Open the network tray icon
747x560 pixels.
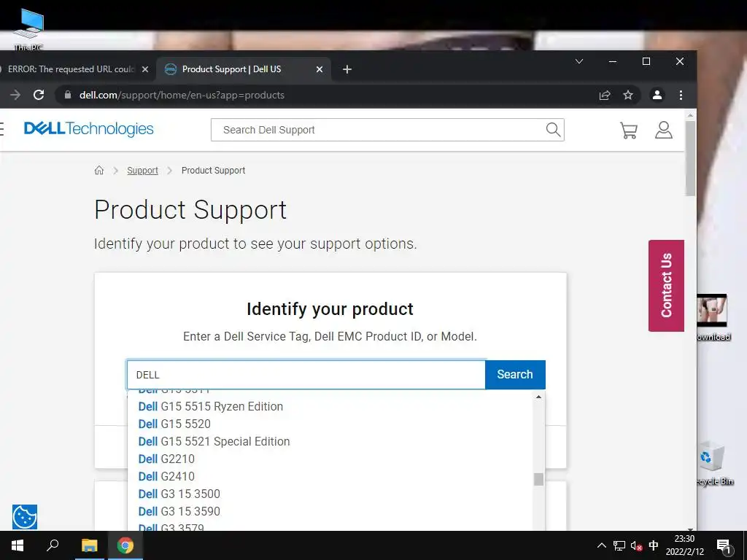[619, 545]
